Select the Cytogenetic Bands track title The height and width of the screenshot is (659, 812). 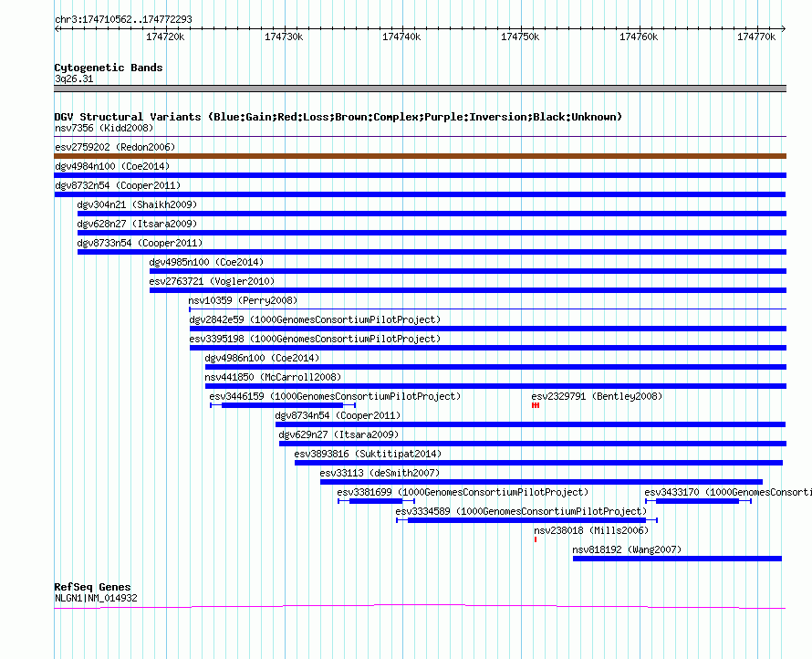click(x=109, y=68)
